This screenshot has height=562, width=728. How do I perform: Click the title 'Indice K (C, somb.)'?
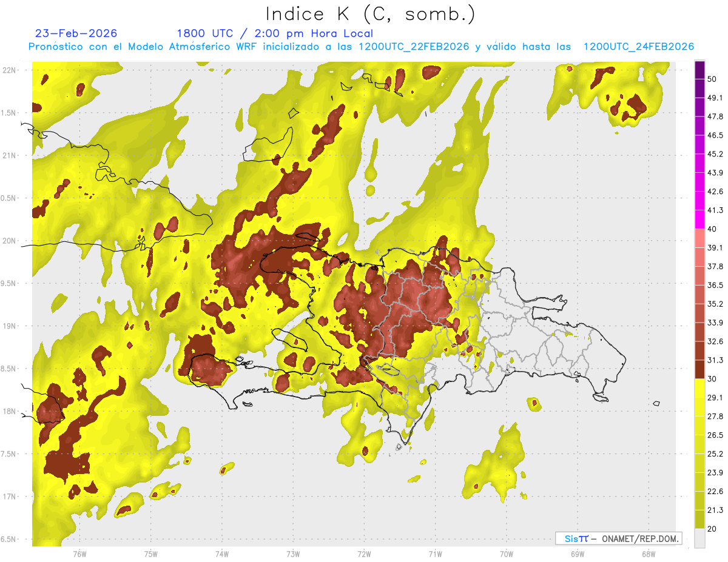point(371,15)
